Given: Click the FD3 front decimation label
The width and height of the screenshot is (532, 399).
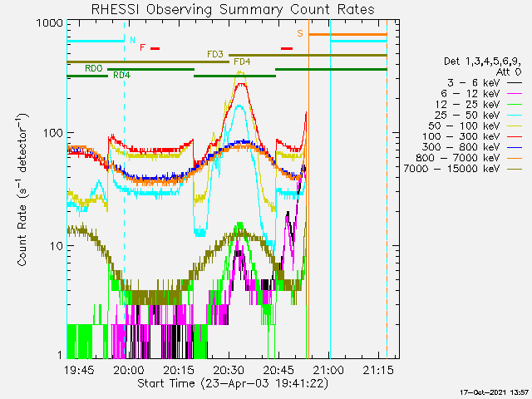Looking at the screenshot, I should [x=215, y=54].
